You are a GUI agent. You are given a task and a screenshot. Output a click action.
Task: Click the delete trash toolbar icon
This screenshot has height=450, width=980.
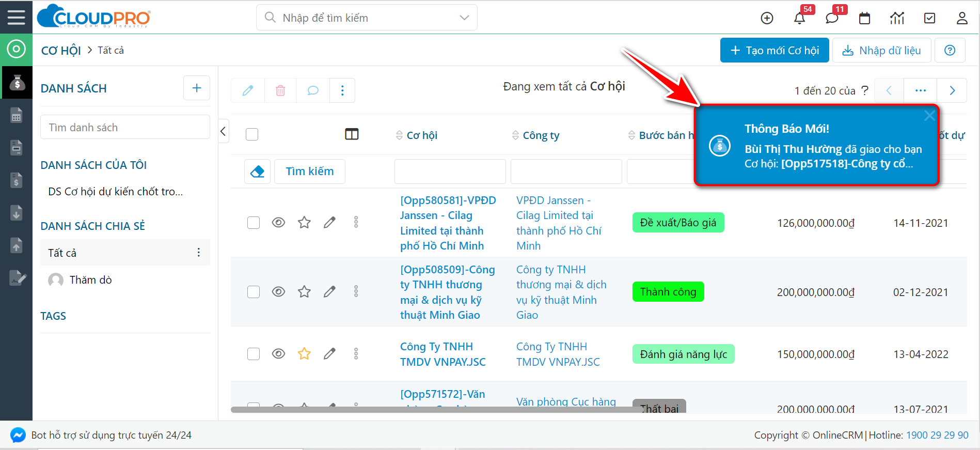280,90
